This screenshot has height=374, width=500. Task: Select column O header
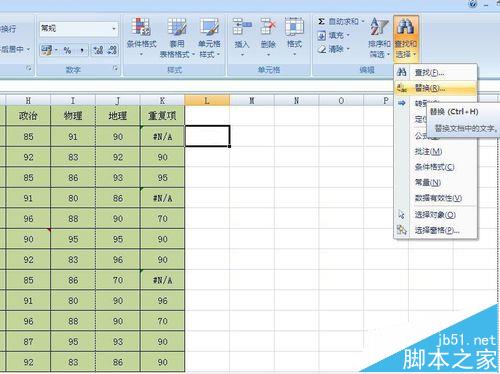tap(341, 100)
